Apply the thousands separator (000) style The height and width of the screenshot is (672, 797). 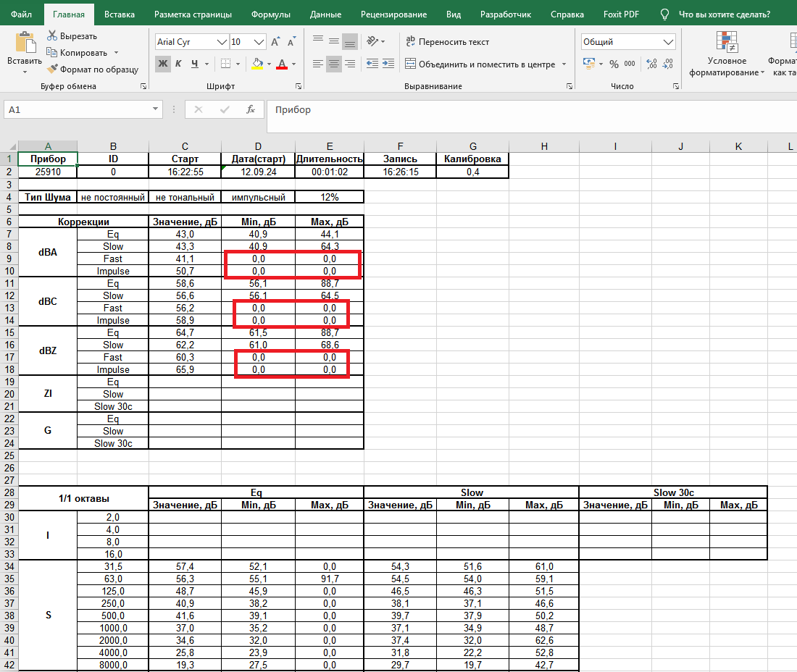point(629,64)
